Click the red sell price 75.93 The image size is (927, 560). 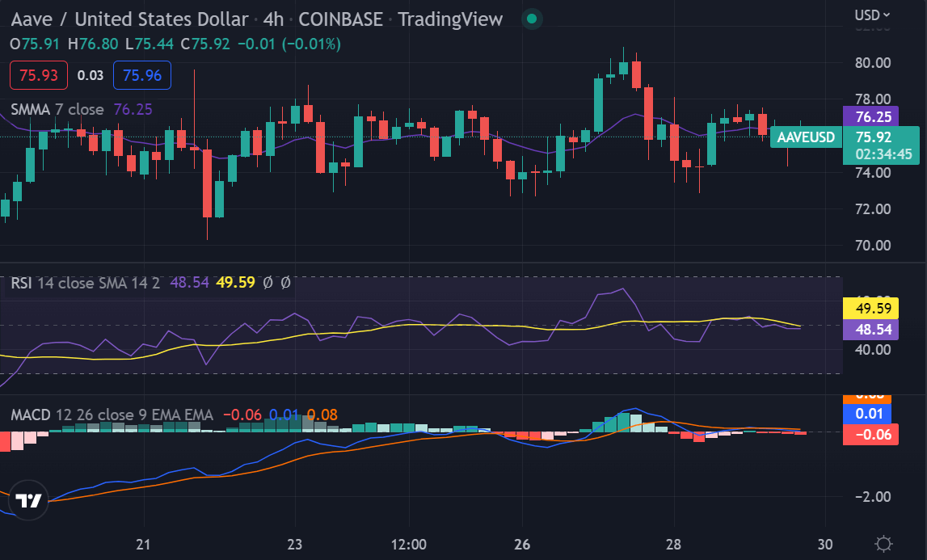point(39,75)
